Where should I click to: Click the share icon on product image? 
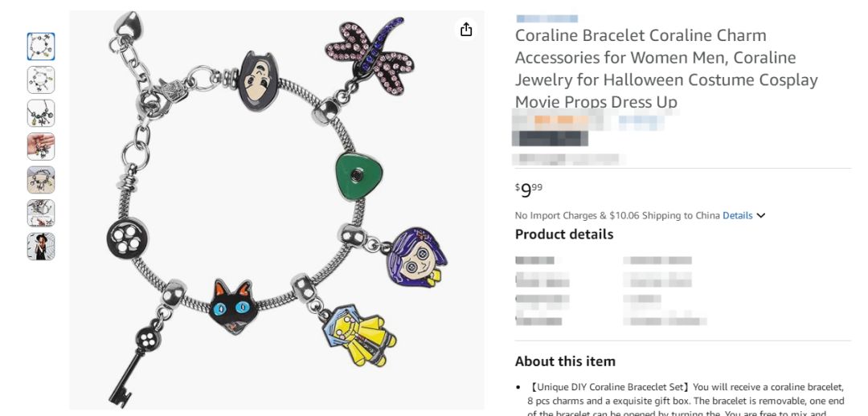click(466, 30)
